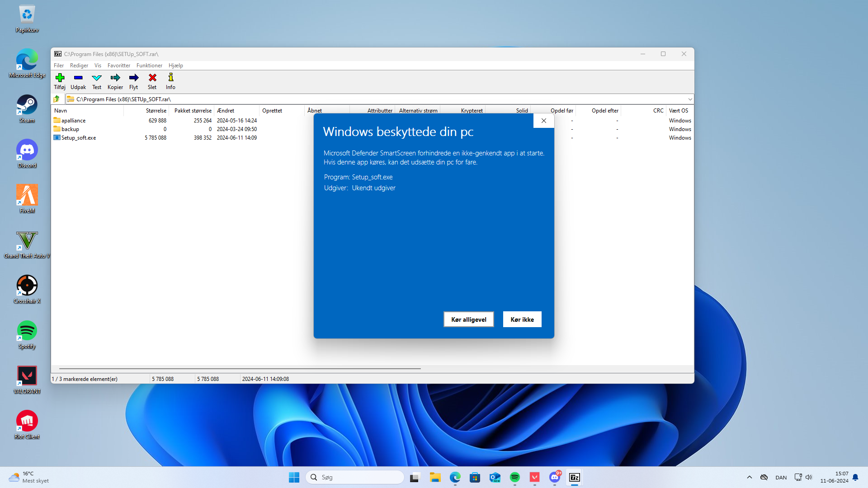
Task: Click the Tilføj (add) green plus icon
Action: [x=60, y=78]
